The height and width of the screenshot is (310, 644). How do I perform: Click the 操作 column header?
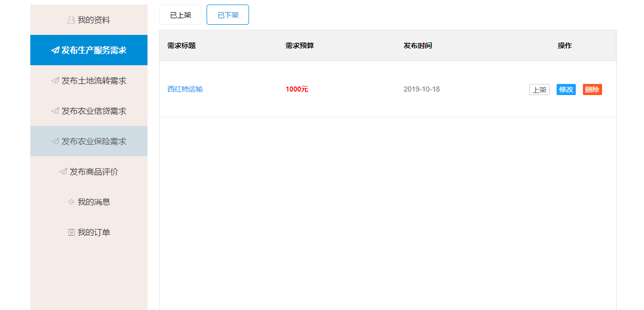pyautogui.click(x=565, y=46)
